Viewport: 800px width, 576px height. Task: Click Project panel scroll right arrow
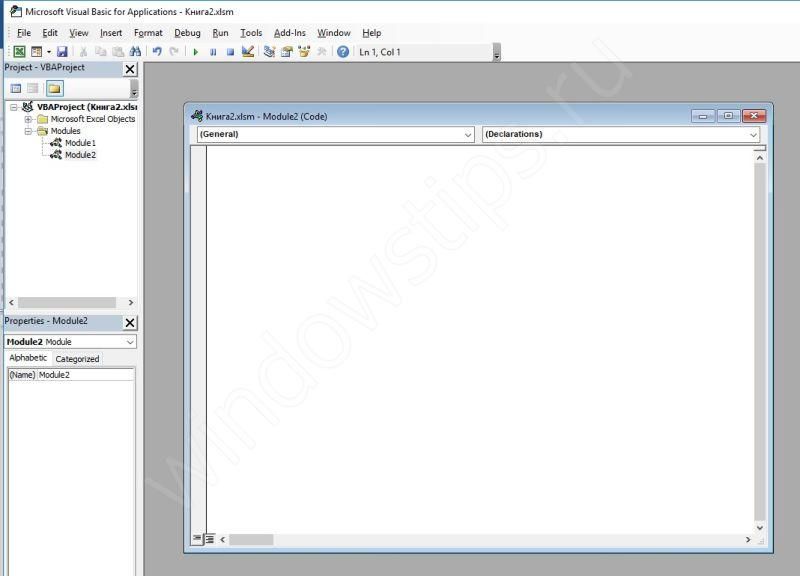coord(131,303)
